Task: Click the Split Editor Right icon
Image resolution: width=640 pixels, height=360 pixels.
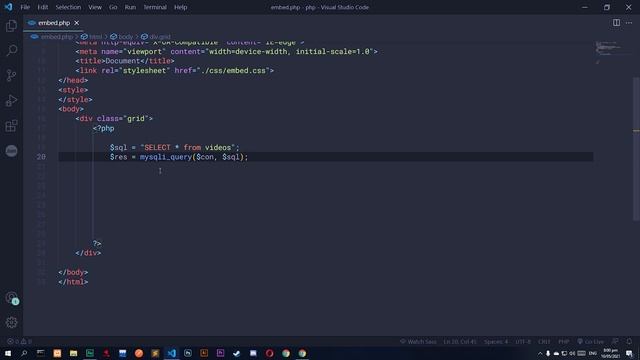Action: (616, 23)
